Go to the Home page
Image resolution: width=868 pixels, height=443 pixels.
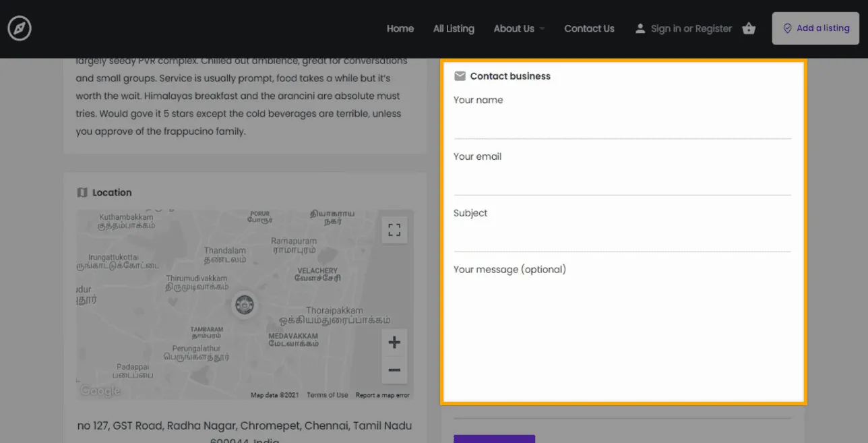pos(400,28)
